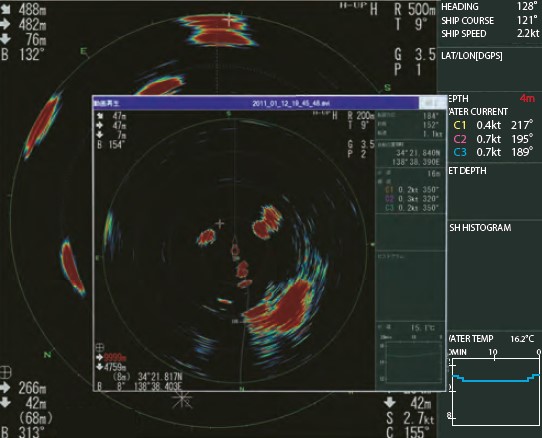Click the circled-cross target icon at bottom left
This screenshot has width=542, height=438.
click(x=6, y=373)
